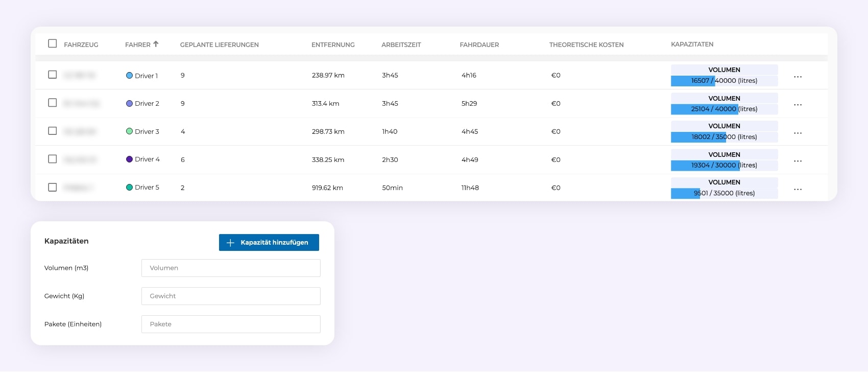This screenshot has height=372, width=868.
Task: Open the three-dot menu for Driver 1
Action: pyautogui.click(x=798, y=77)
